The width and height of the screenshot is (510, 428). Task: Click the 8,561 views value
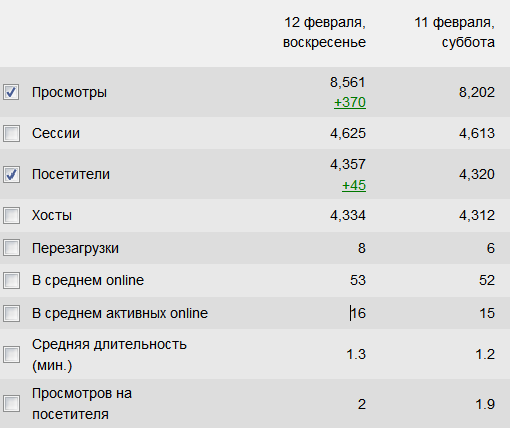tap(348, 82)
